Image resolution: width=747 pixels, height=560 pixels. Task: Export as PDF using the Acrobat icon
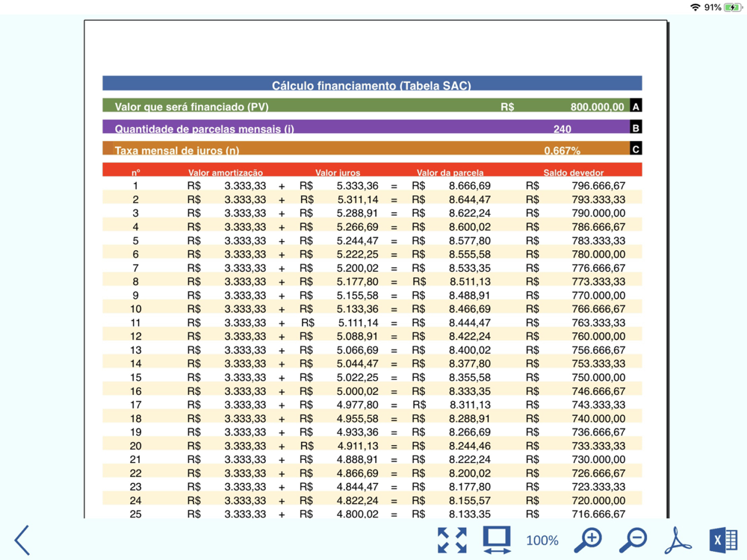click(678, 540)
